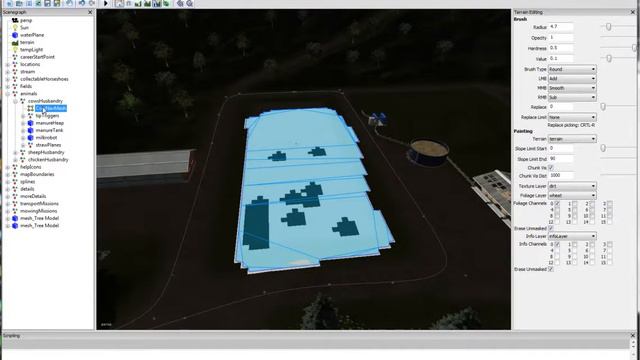Screen dimensions: 640x360
Task: Click the group icon beside animals
Action: 15,93
